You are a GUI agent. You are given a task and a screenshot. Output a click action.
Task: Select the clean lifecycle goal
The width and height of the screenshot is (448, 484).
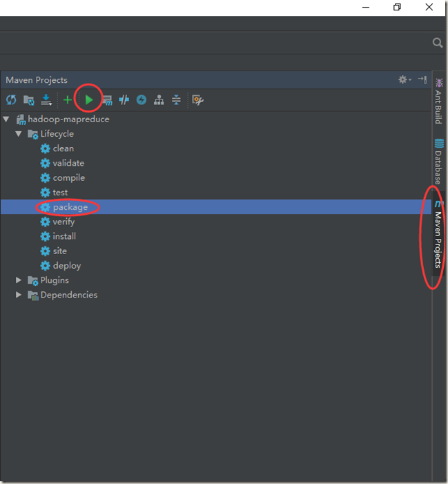[64, 148]
